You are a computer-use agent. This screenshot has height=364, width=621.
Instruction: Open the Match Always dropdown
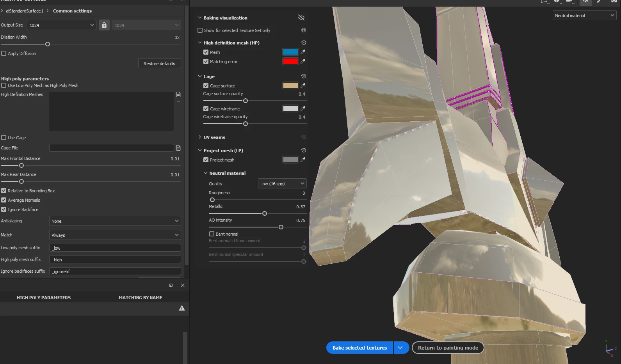coord(115,235)
